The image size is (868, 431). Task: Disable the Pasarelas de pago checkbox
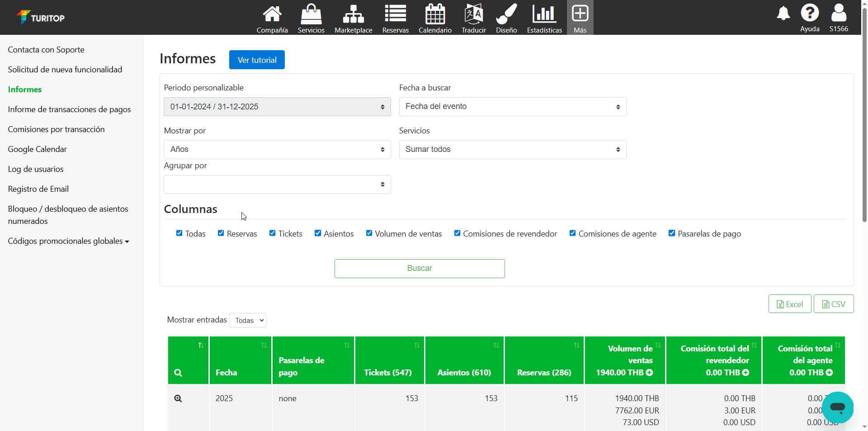coord(672,233)
